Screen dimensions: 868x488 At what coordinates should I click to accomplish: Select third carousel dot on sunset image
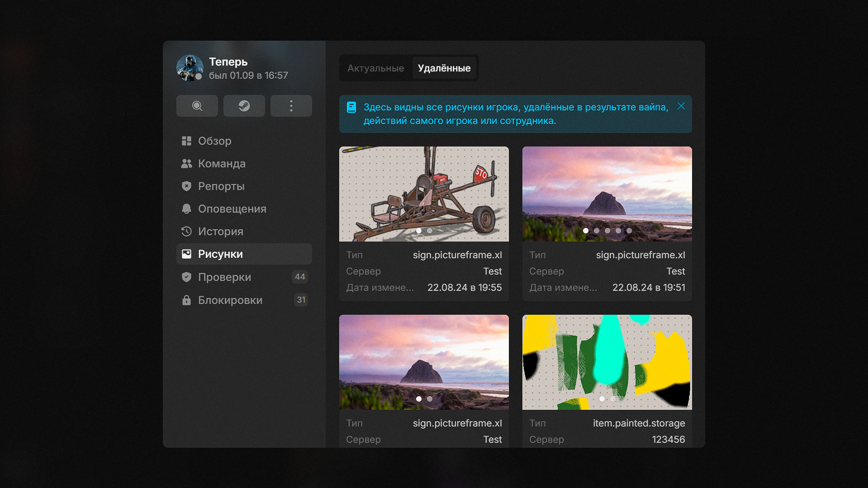[x=607, y=231]
